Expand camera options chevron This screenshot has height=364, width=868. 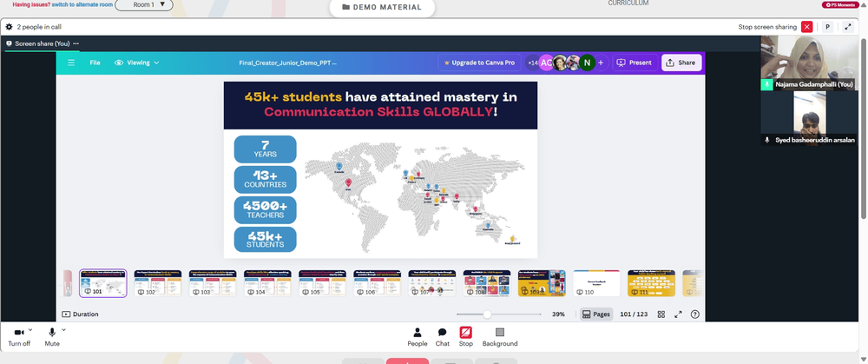pos(30,330)
